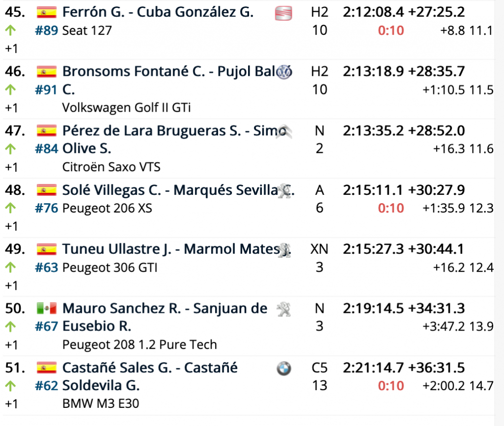Open Castañé Sales G. crew link
This screenshot has width=504, height=426.
(x=150, y=367)
